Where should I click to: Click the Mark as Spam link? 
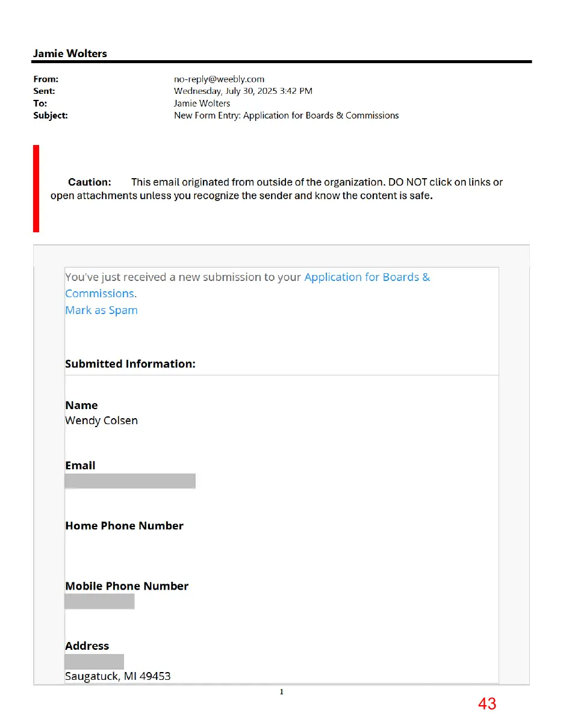(x=101, y=310)
